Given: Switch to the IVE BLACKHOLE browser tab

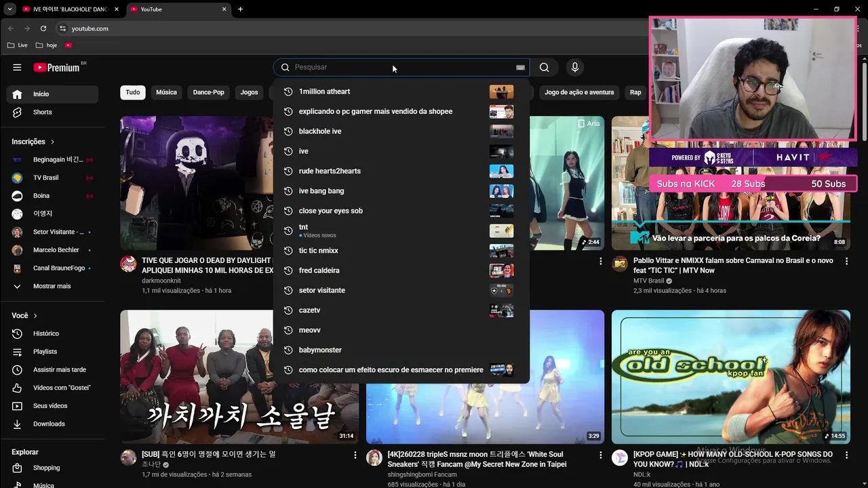Looking at the screenshot, I should point(71,9).
